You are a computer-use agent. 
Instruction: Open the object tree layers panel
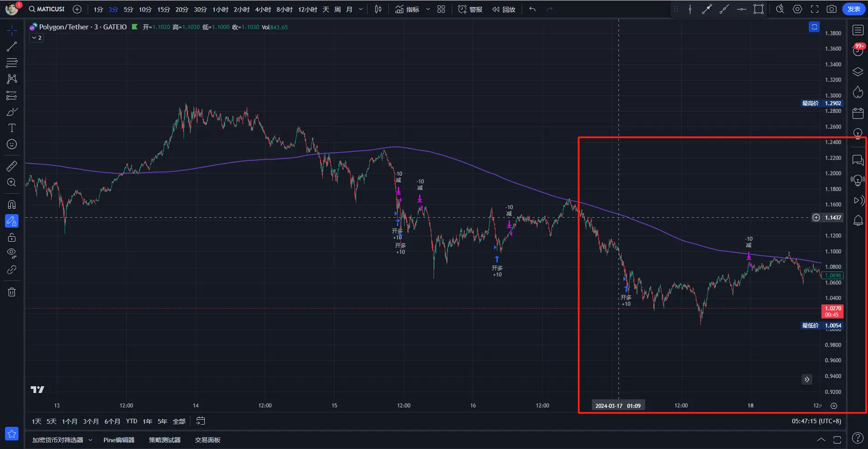point(858,72)
